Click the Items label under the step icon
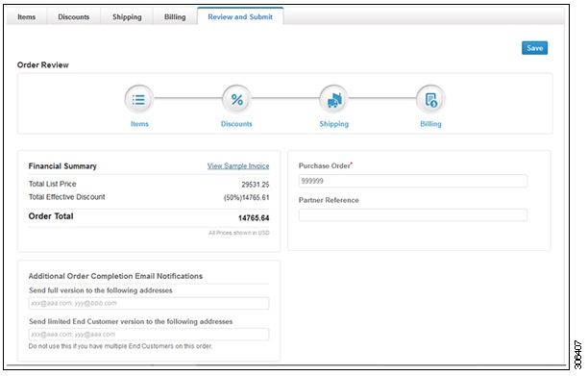588x376 pixels. pyautogui.click(x=139, y=124)
